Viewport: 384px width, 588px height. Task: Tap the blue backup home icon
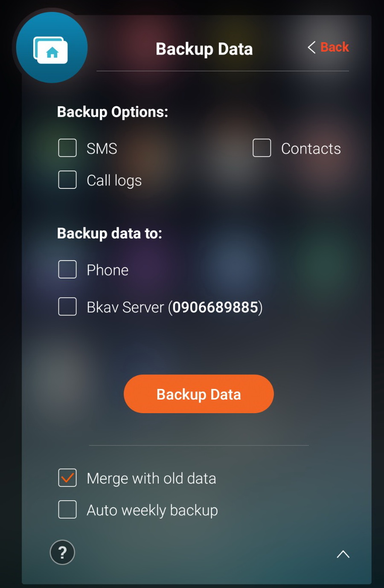coord(52,48)
